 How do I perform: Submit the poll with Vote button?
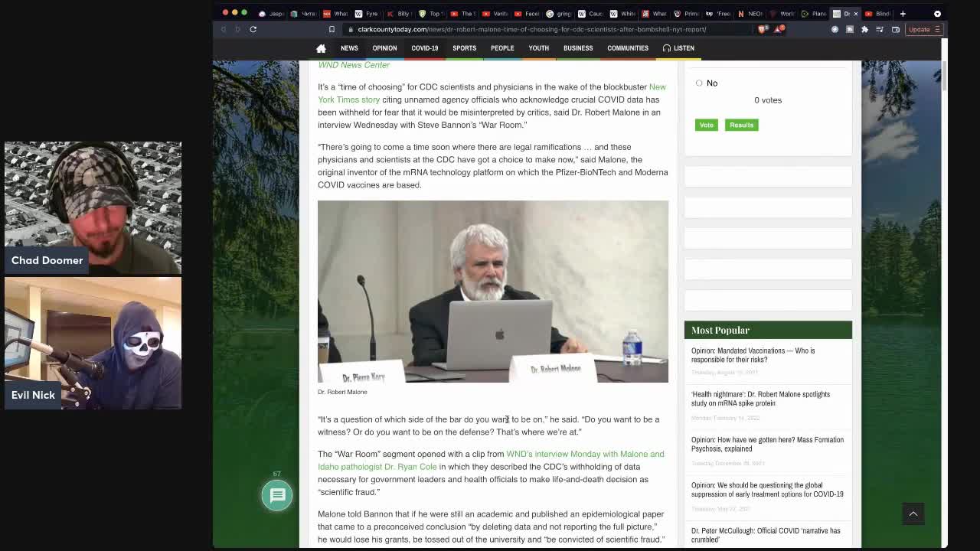coord(706,125)
